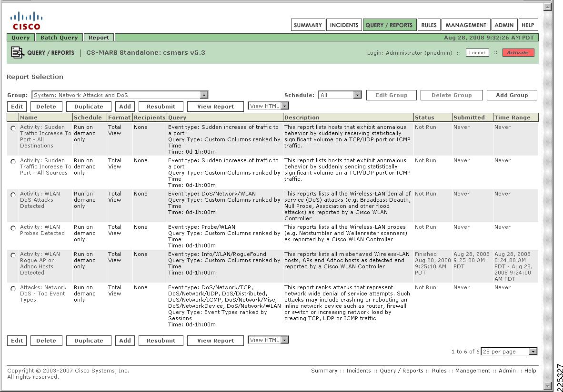
Task: Switch to the Query subtab
Action: click(x=20, y=38)
